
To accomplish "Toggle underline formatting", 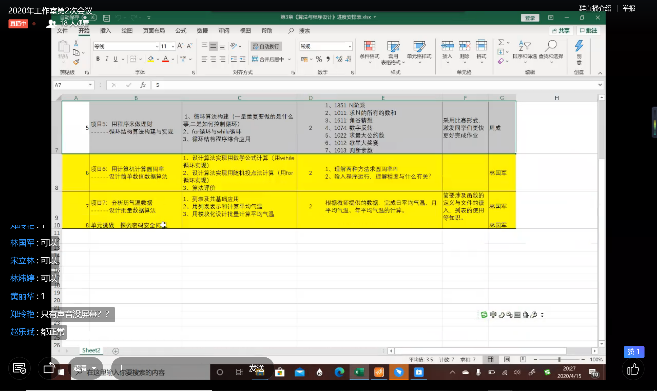I will 116,59.
